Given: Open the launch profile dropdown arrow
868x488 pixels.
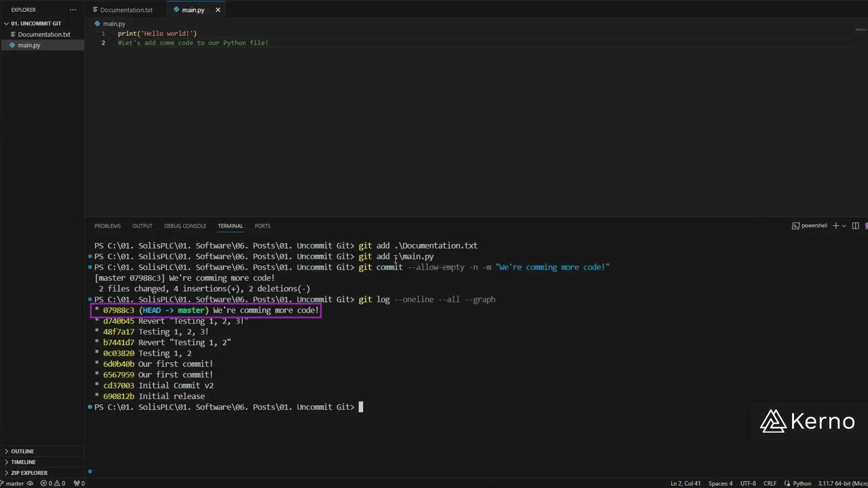Looking at the screenshot, I should [x=844, y=226].
